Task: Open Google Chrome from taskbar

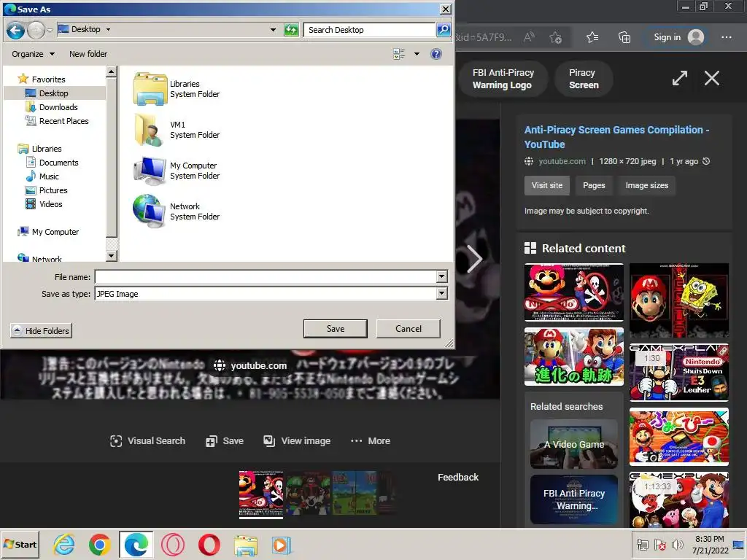Action: coord(99,545)
